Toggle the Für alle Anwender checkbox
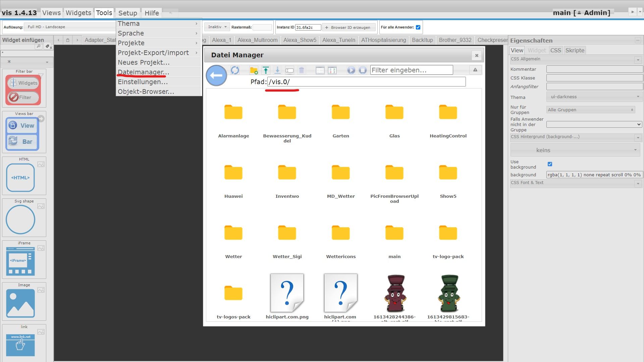 pyautogui.click(x=418, y=27)
